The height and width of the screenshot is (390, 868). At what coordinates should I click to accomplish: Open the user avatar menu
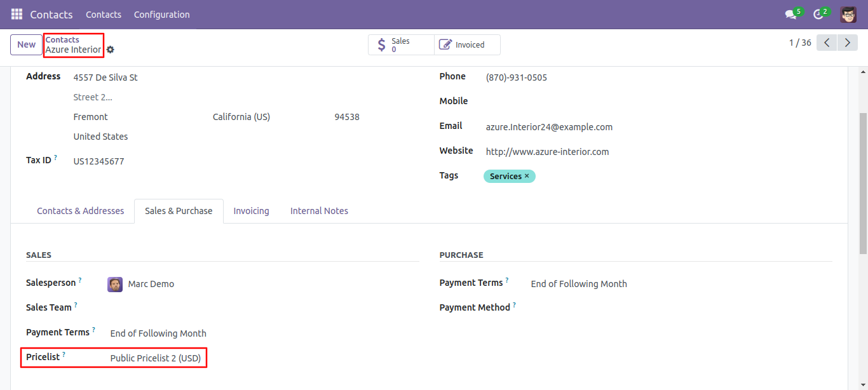(x=848, y=14)
